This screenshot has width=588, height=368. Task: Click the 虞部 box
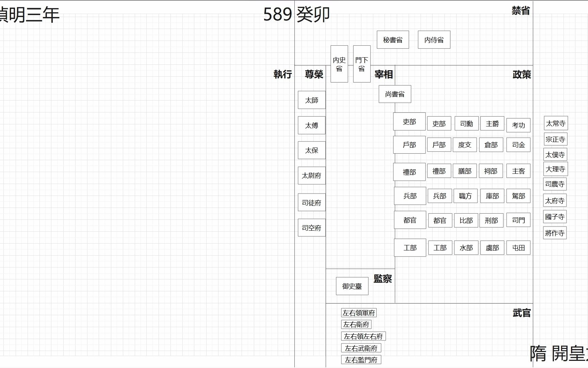click(x=492, y=248)
